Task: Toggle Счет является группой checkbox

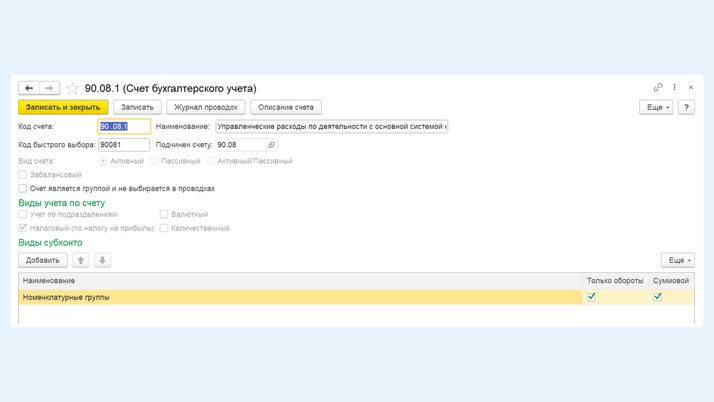Action: pyautogui.click(x=22, y=188)
